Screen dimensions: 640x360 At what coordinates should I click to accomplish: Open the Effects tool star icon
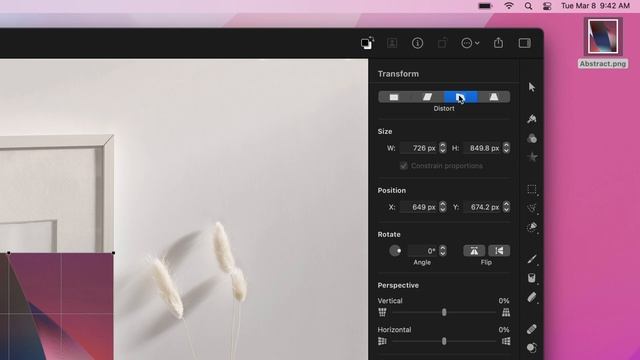tap(531, 157)
